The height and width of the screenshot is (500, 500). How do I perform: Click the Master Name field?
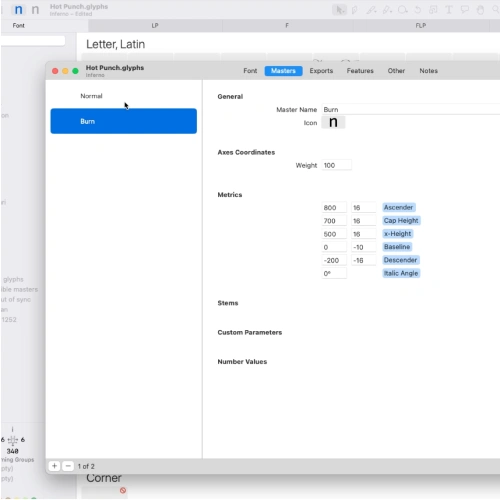pos(411,109)
